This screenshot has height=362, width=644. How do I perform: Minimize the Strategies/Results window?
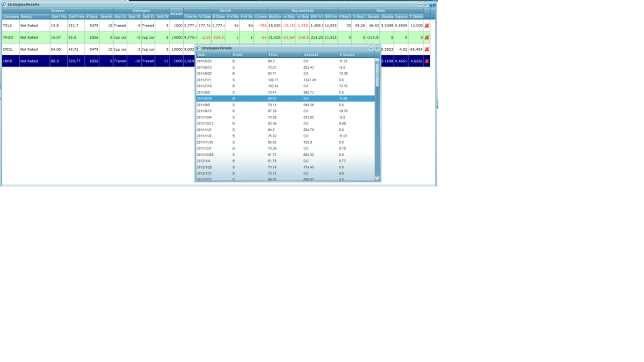point(419,4)
